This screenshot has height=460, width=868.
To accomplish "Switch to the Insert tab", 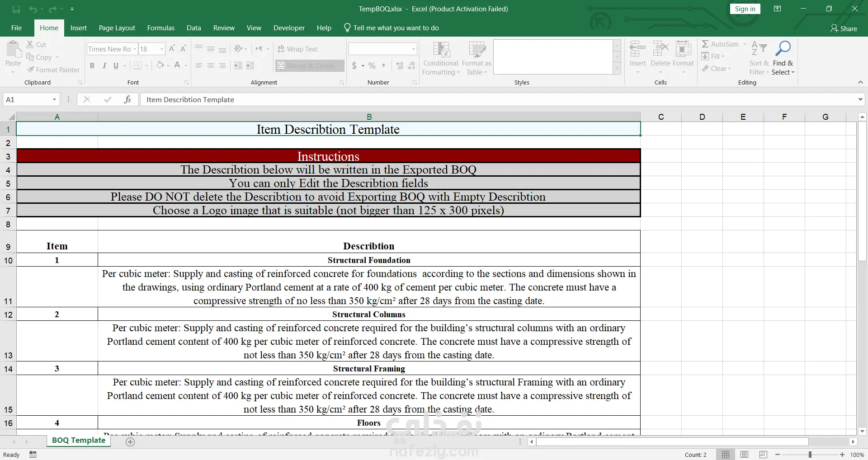I will tap(78, 28).
